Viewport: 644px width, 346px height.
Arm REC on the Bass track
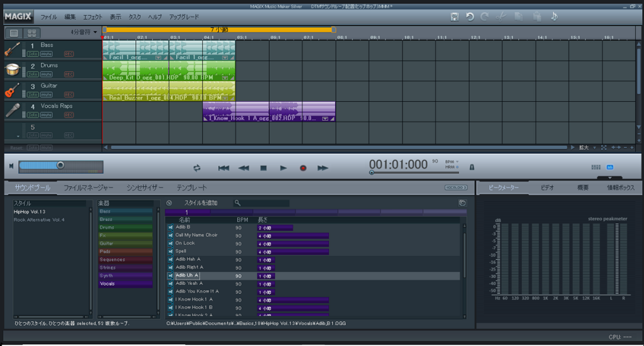(x=69, y=54)
